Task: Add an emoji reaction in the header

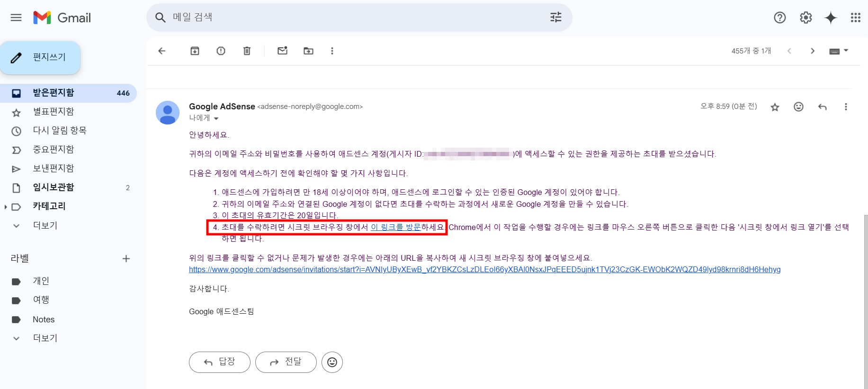Action: coord(798,107)
